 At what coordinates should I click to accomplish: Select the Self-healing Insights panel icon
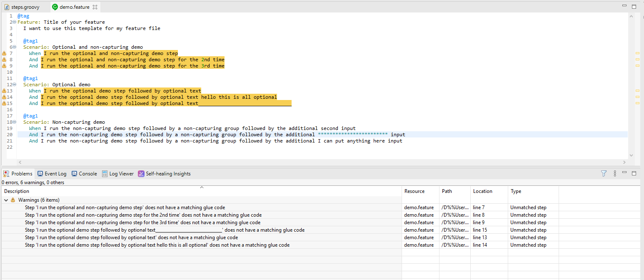pos(141,173)
